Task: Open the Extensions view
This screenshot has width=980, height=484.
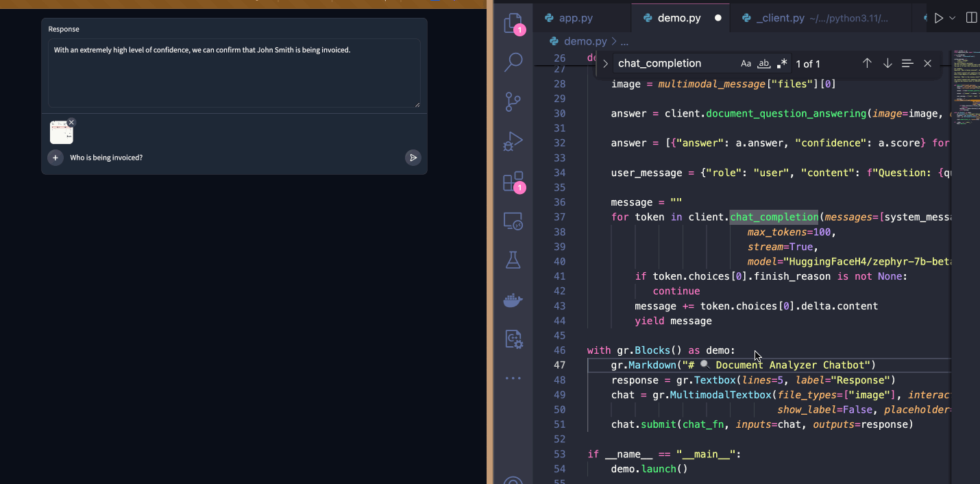Action: tap(513, 181)
